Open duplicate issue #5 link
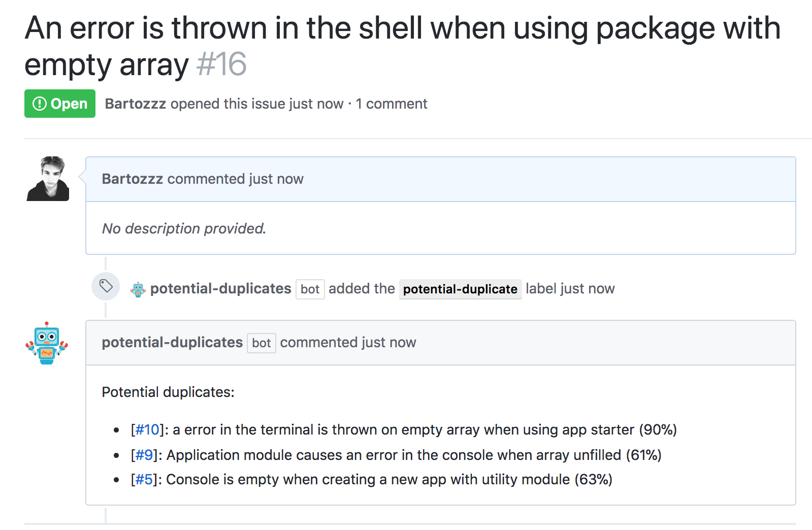The image size is (812, 530). (144, 480)
